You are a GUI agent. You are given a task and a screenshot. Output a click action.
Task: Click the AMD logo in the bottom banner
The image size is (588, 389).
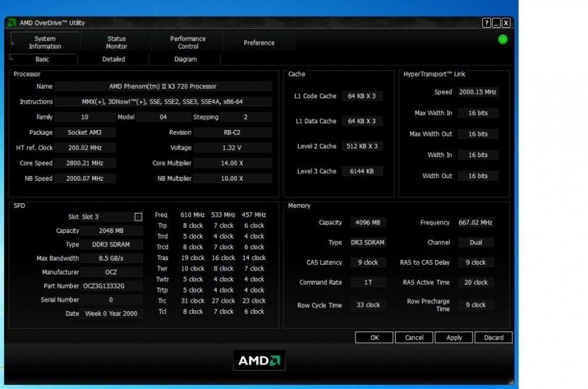[259, 361]
